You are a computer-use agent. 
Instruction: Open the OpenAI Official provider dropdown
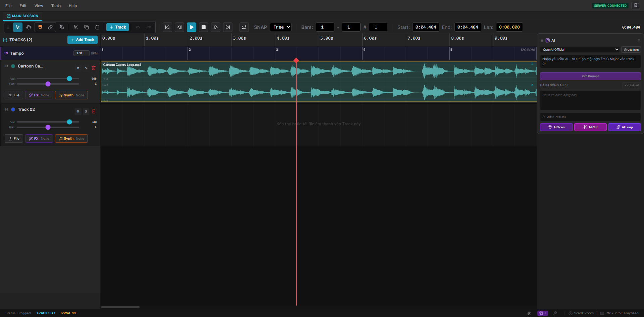[x=580, y=50]
